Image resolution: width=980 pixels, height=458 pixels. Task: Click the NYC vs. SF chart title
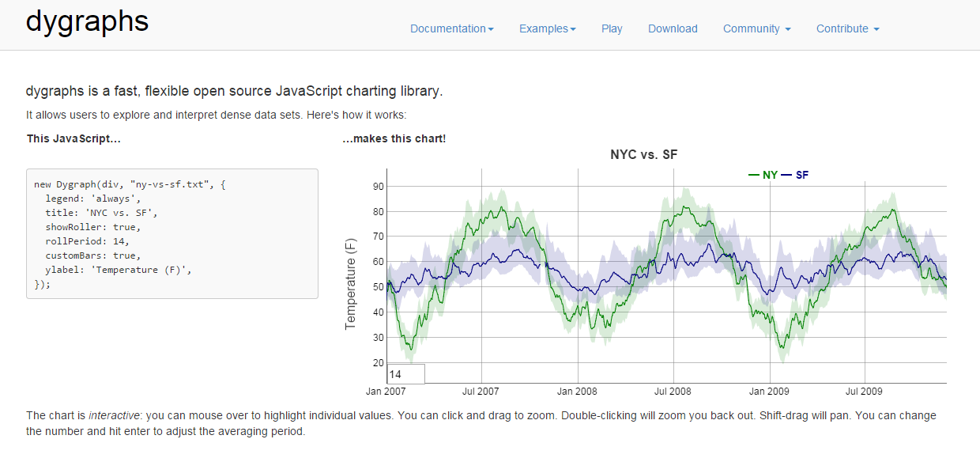[x=644, y=155]
